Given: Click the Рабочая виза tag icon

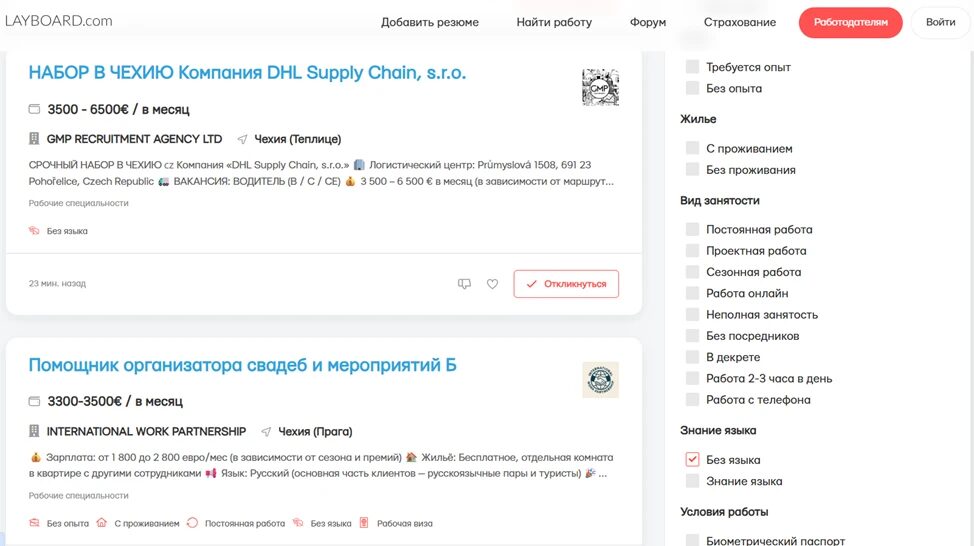Looking at the screenshot, I should 364,523.
